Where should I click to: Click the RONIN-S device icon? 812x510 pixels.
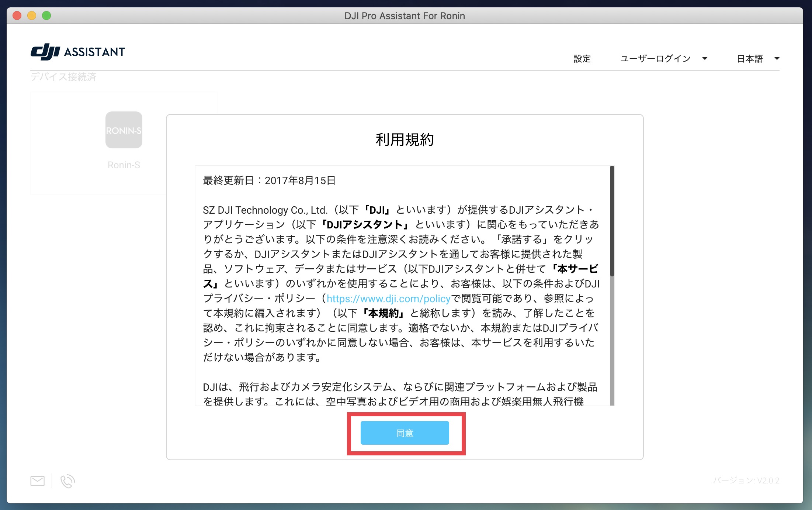click(x=124, y=130)
